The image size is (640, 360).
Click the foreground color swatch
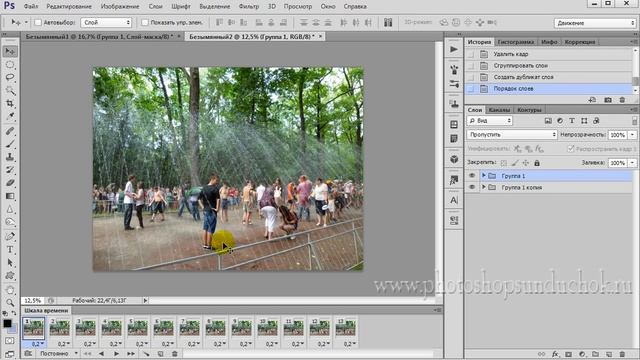pyautogui.click(x=7, y=324)
